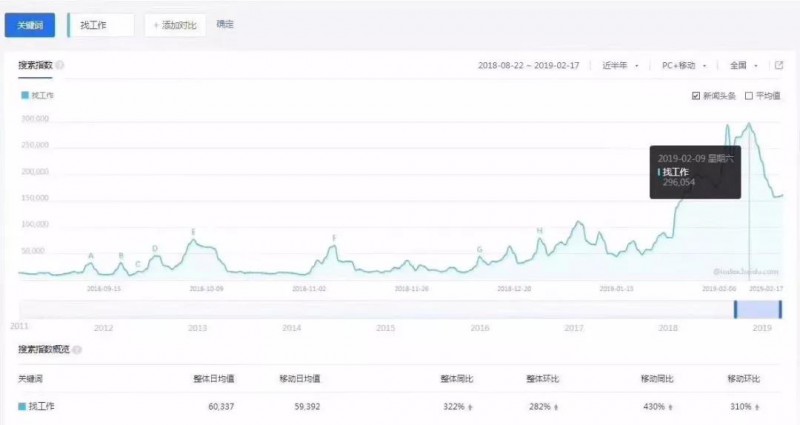Screen dimensions: 800x425
Task: Click the 59,392 mobile daily value
Action: pos(307,407)
